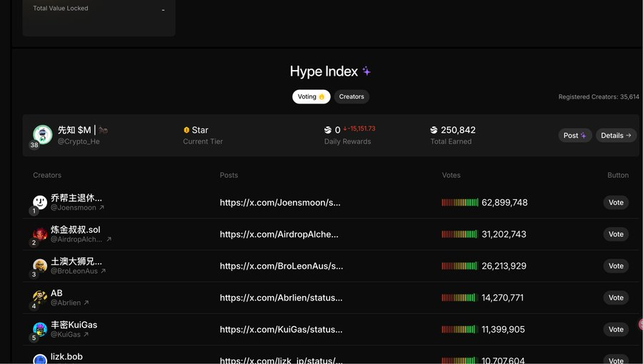The height and width of the screenshot is (364, 643).
Task: Click the Joensmoon smiley avatar
Action: 40,202
